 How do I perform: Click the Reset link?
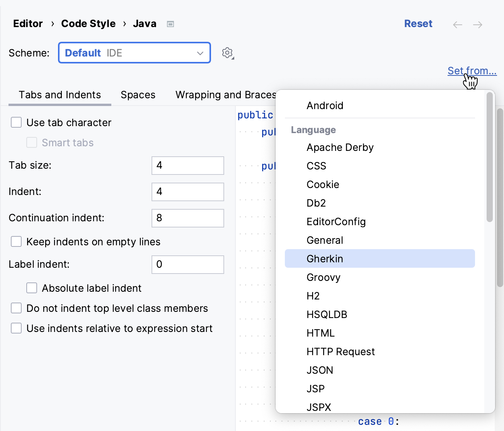pyautogui.click(x=418, y=24)
